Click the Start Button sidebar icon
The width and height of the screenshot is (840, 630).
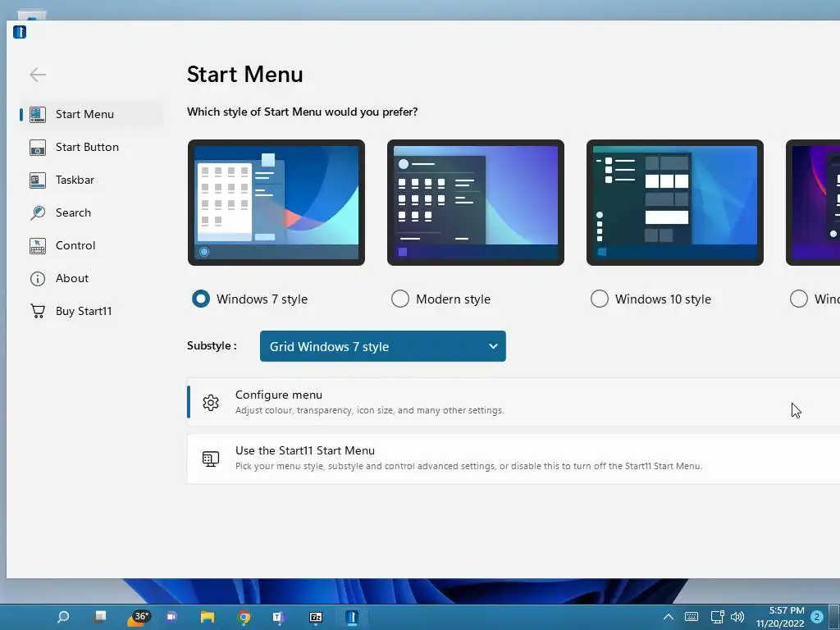point(38,148)
